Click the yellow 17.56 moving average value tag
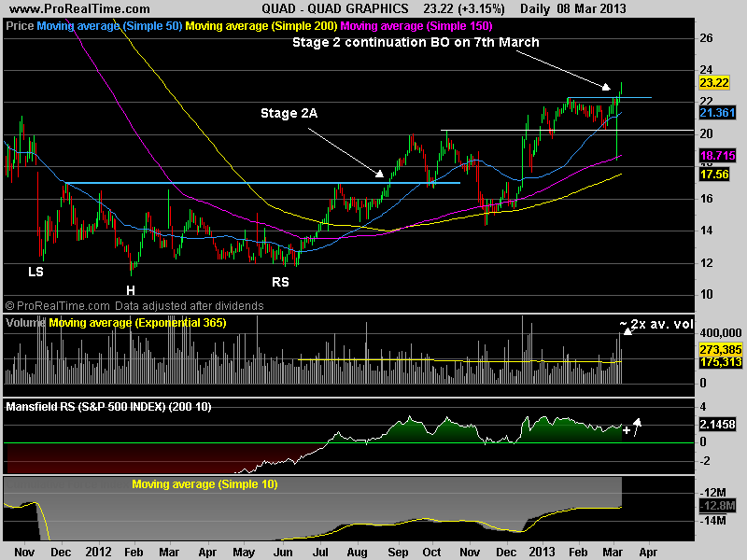747x560 pixels. pos(713,175)
